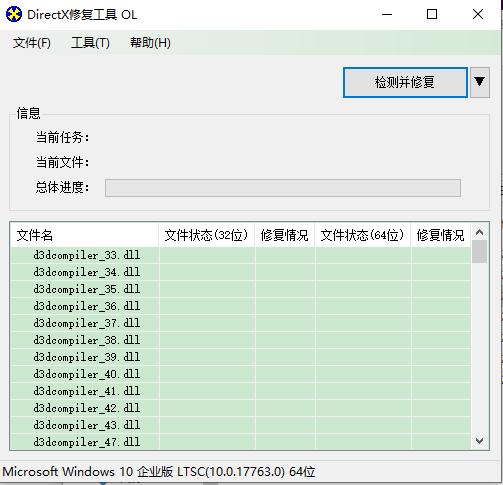Select row d3dcompiler_35.dll
The width and height of the screenshot is (503, 485).
coord(241,289)
